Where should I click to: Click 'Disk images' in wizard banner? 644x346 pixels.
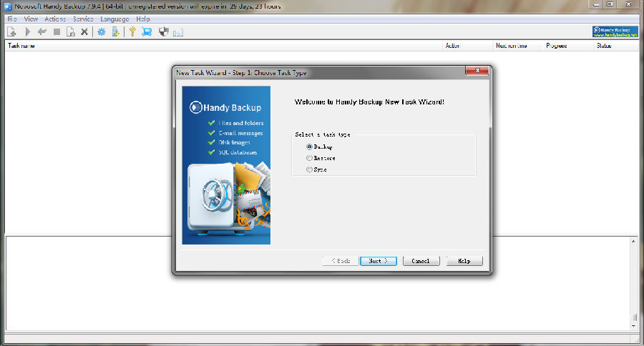(235, 142)
